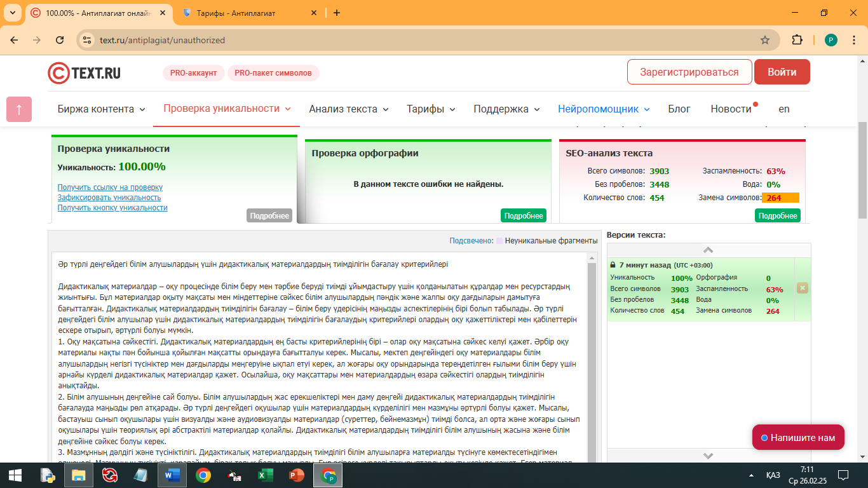This screenshot has width=868, height=488.
Task: Click the Неуникальные фрагменты legend color square
Action: click(499, 241)
